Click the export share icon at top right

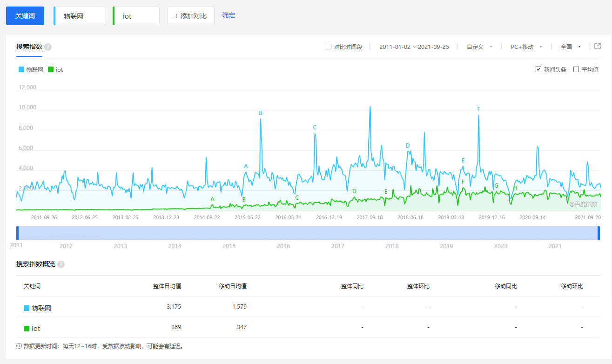598,46
